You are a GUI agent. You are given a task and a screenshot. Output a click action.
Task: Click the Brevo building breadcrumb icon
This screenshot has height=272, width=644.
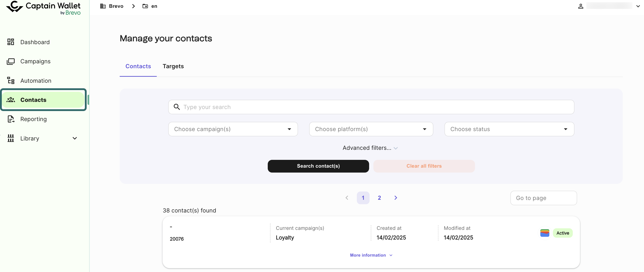point(103,6)
